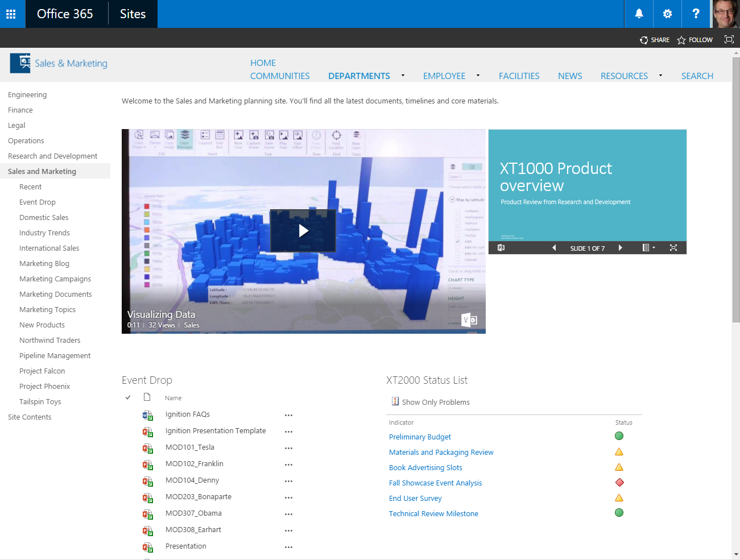This screenshot has width=740, height=560.
Task: Open more options for Ignition FAQs
Action: point(288,415)
